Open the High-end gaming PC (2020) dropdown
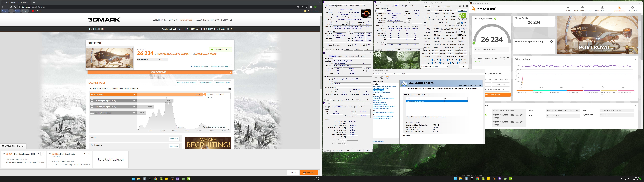This screenshot has width=644, height=182. tap(134, 107)
